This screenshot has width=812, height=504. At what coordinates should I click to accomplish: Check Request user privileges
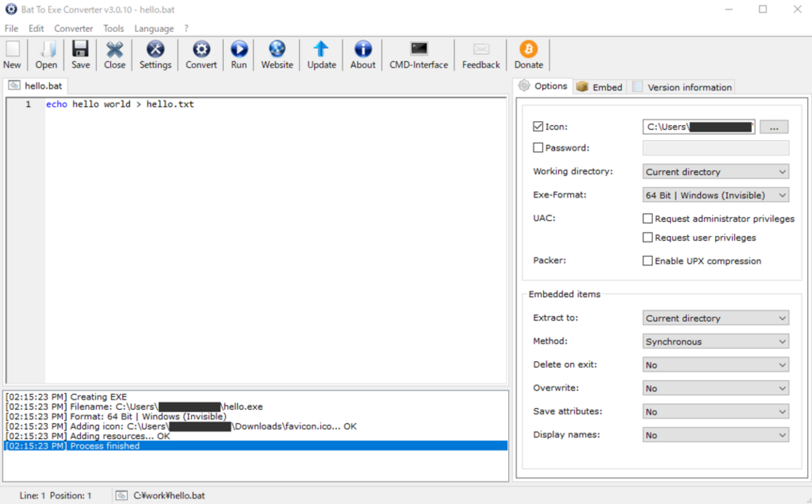[648, 237]
